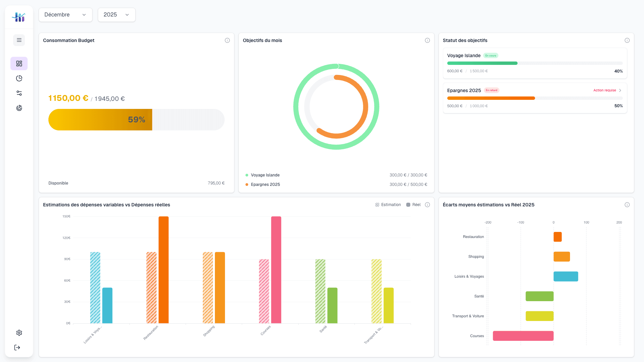Toggle Réel series in chart legend
Viewport: 644px width, 362px height.
(414, 205)
